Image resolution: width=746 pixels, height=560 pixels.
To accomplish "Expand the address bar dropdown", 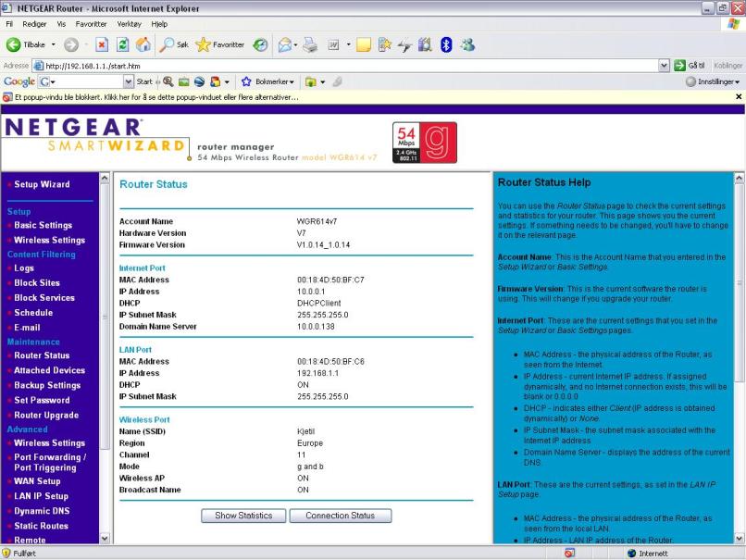I will [x=665, y=66].
